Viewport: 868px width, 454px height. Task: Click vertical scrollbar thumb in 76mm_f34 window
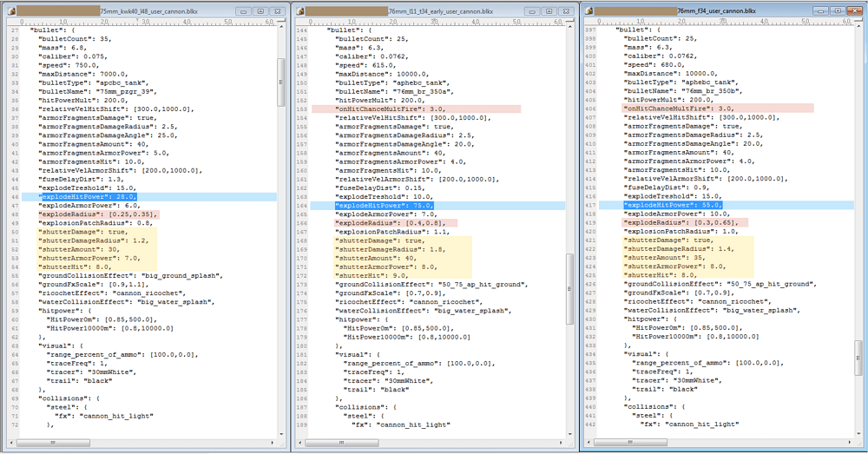[x=858, y=359]
